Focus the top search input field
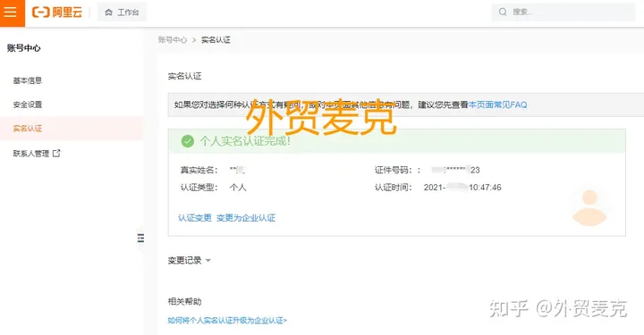Viewport: 644px width, 335px height. [x=563, y=12]
